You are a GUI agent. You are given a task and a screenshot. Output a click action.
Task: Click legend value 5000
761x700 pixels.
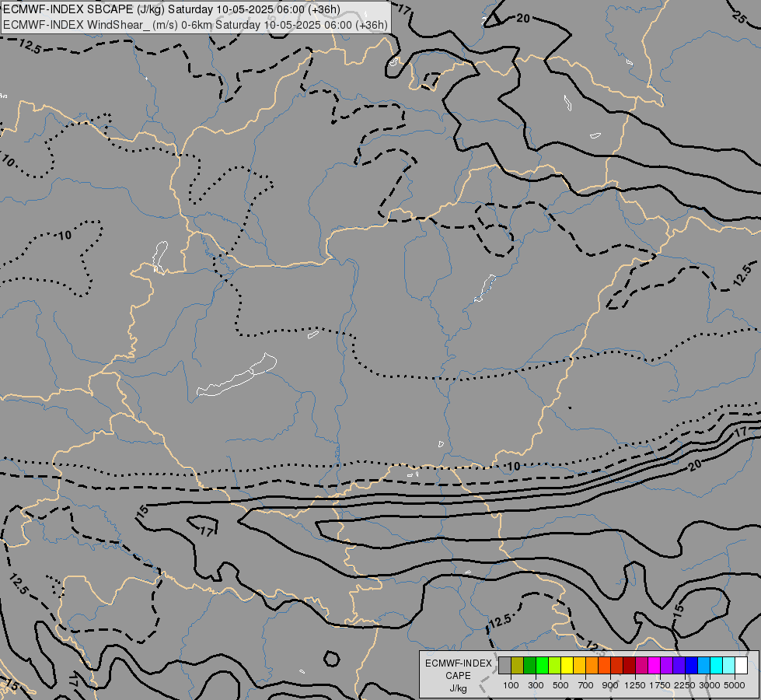point(735,685)
